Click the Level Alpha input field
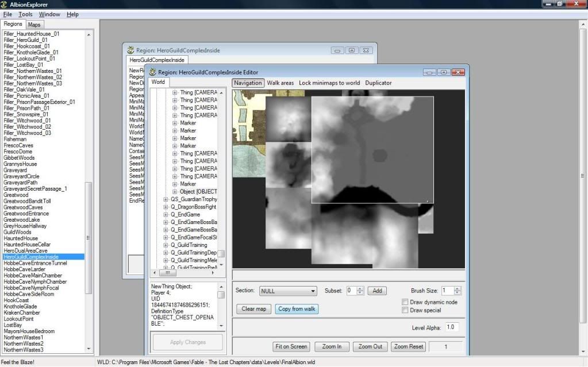This screenshot has width=588, height=367. pyautogui.click(x=452, y=327)
